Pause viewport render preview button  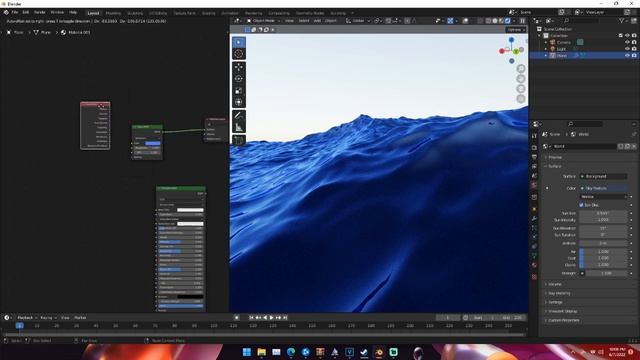click(x=522, y=21)
